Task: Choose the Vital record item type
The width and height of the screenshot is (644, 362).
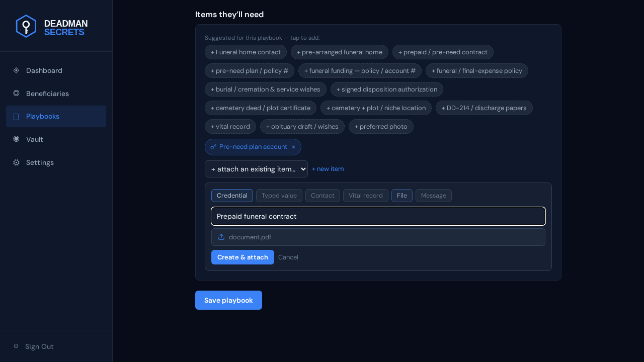Action: coord(366,196)
